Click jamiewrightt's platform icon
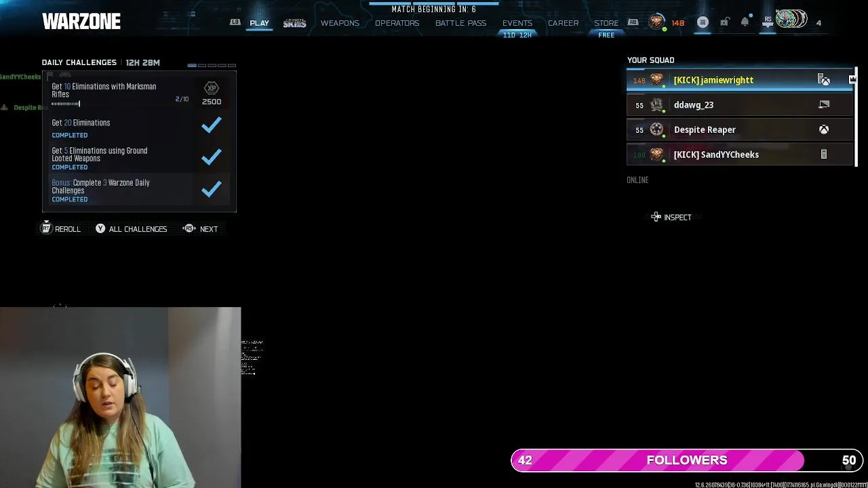Image resolution: width=868 pixels, height=488 pixels. coord(824,80)
